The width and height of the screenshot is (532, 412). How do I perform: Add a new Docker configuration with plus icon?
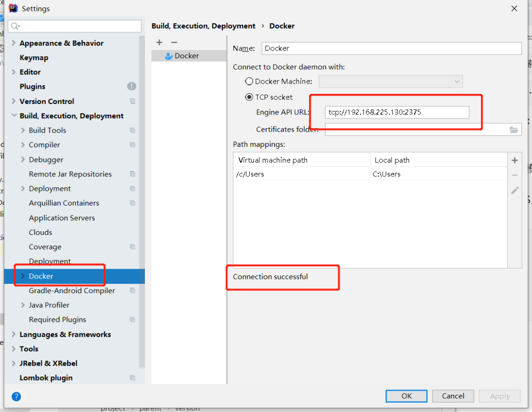point(159,42)
